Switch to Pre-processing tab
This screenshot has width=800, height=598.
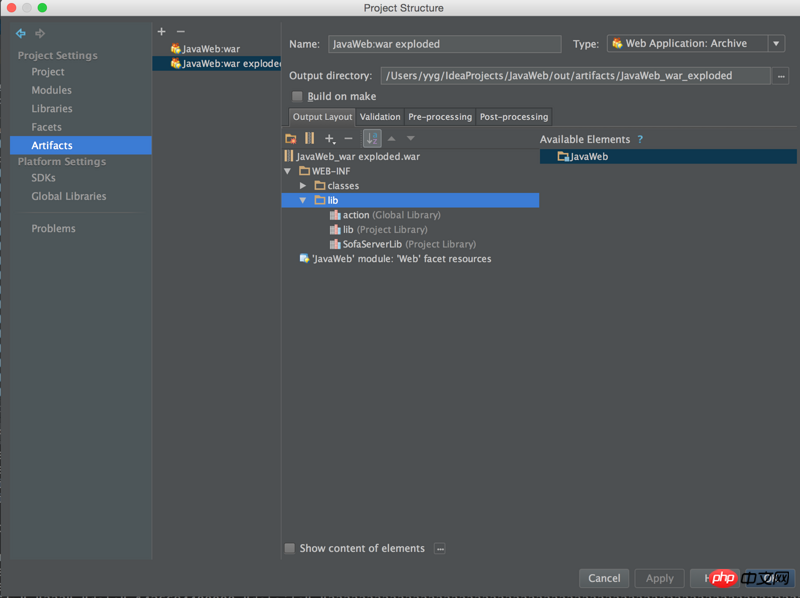click(x=440, y=117)
